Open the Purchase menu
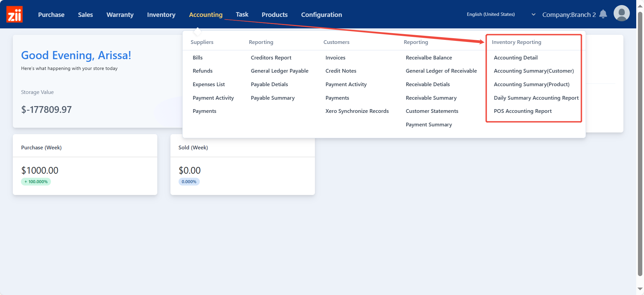 [x=51, y=15]
